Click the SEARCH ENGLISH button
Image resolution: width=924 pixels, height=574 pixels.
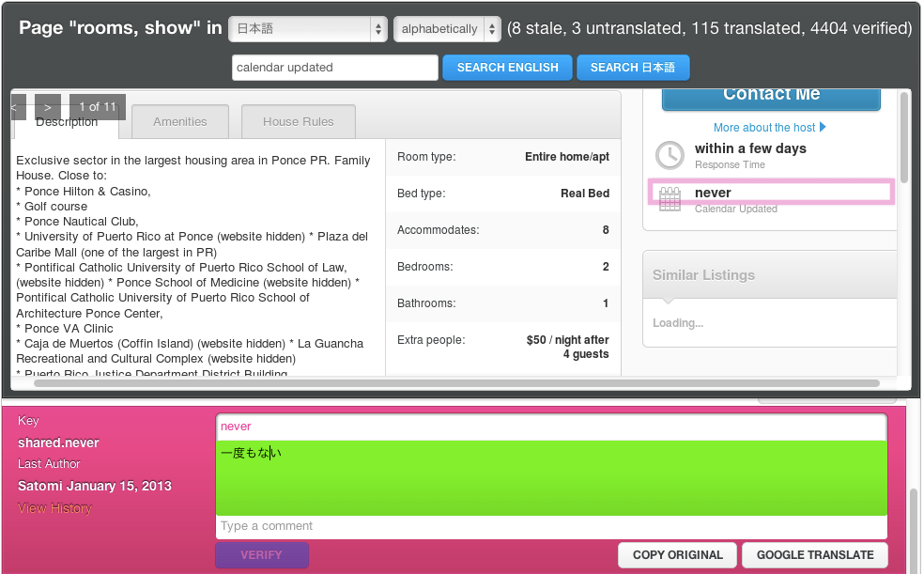[x=507, y=68]
